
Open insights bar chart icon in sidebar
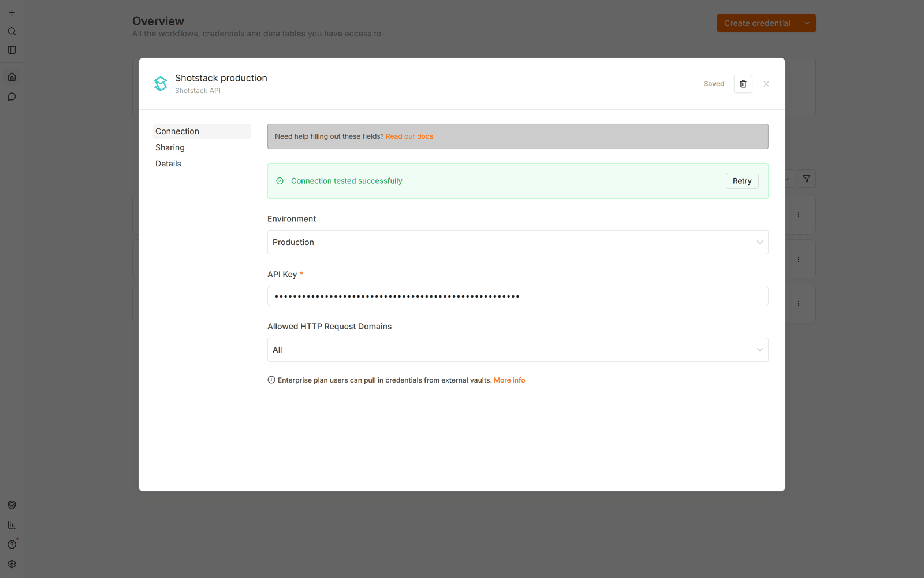tap(12, 525)
